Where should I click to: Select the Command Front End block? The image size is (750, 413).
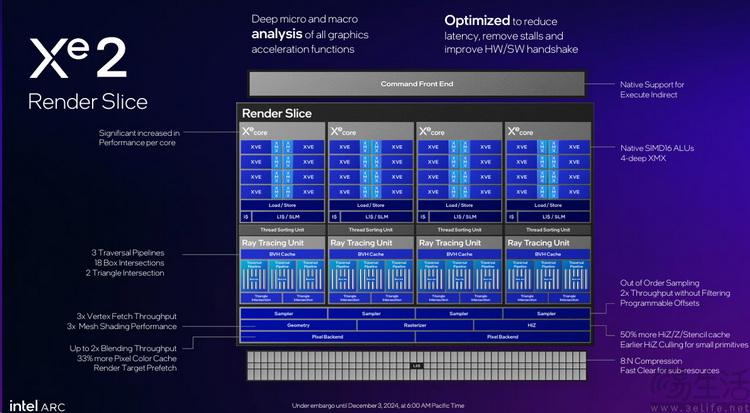pos(417,84)
